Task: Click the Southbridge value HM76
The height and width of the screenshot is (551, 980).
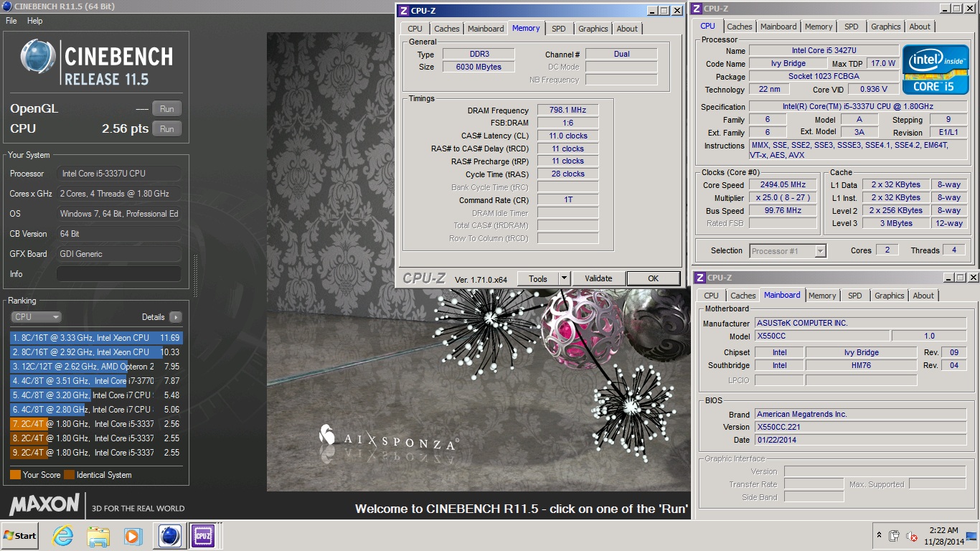Action: tap(861, 365)
